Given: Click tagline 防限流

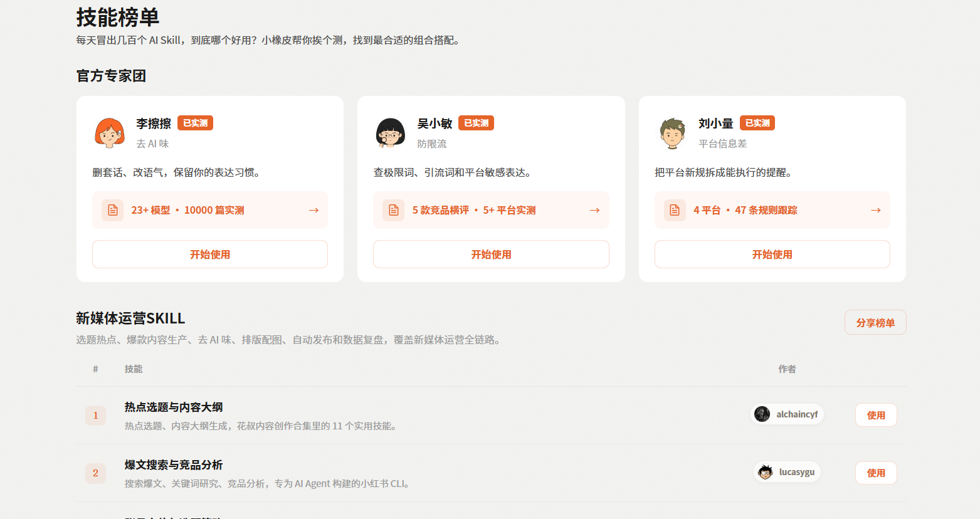Looking at the screenshot, I should click(x=432, y=144).
